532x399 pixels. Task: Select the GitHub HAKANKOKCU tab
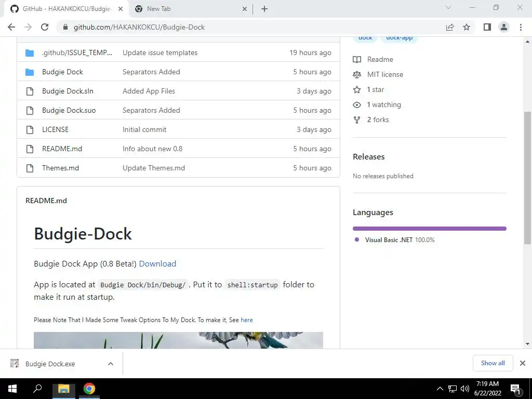[66, 9]
